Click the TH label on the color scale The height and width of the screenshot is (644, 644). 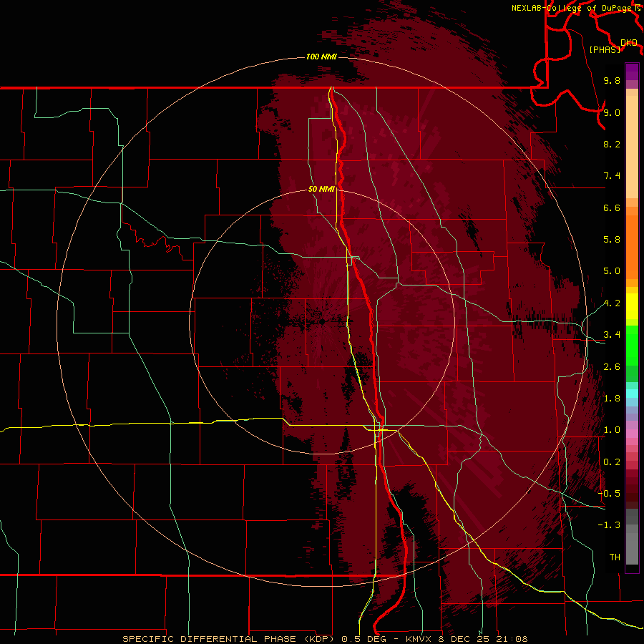point(615,557)
